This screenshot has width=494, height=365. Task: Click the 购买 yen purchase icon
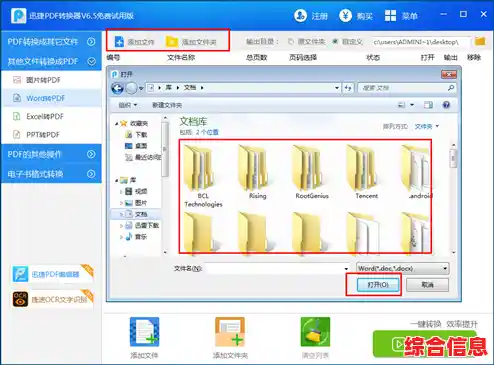point(345,15)
